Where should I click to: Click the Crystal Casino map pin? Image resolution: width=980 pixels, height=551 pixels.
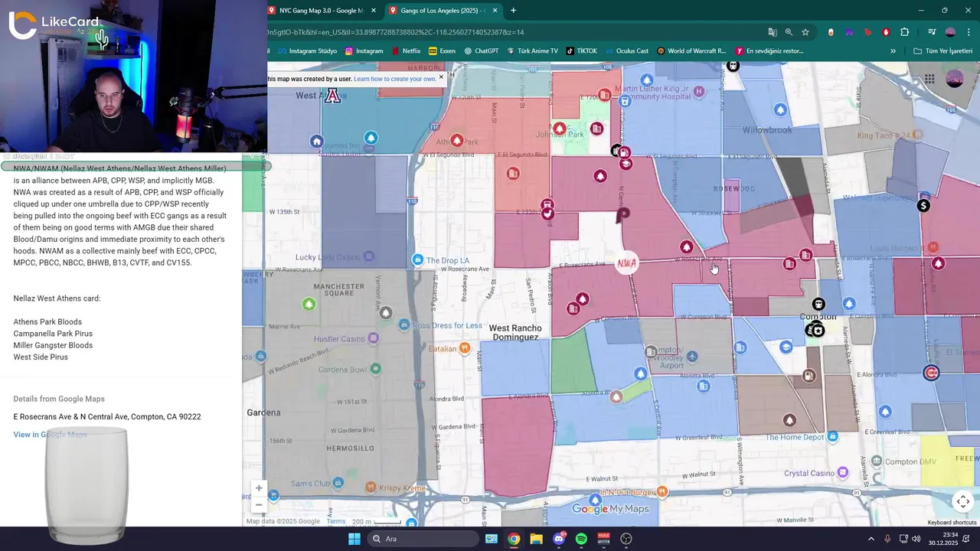[x=841, y=473]
